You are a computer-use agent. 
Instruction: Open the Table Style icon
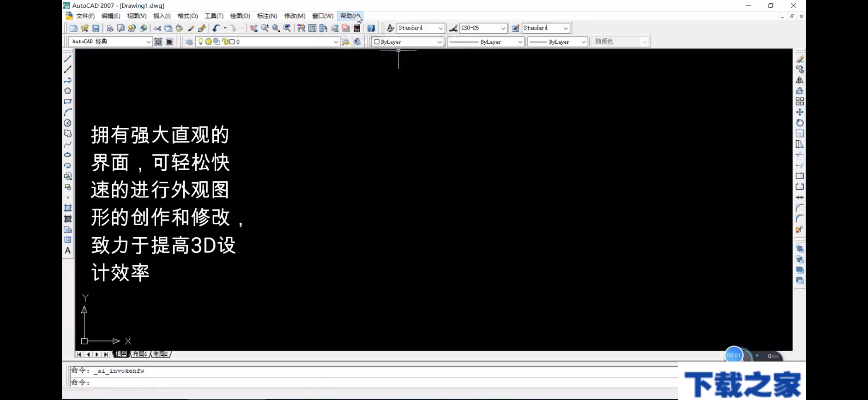coord(516,28)
